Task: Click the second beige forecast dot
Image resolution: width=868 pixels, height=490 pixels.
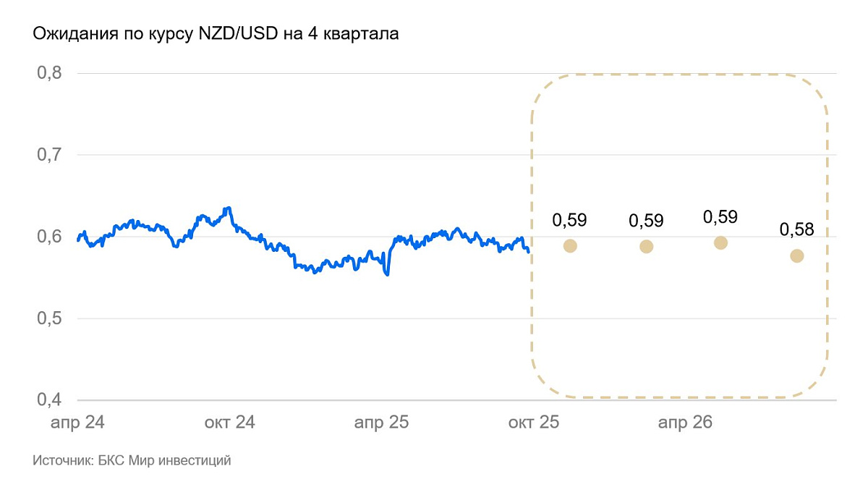Action: click(x=647, y=246)
